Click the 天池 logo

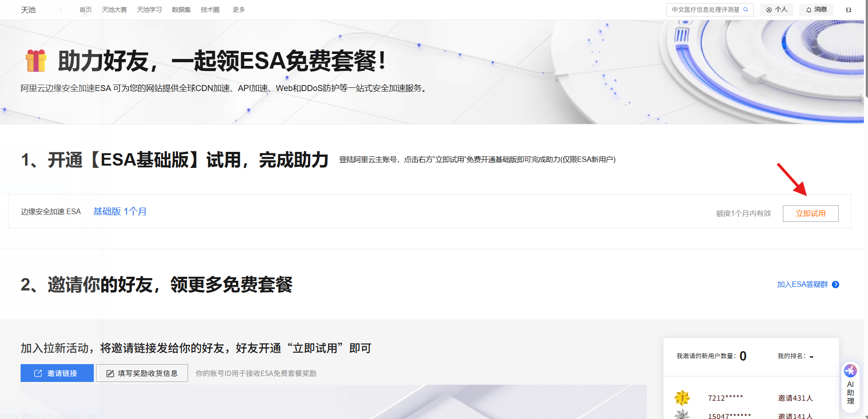(x=28, y=10)
